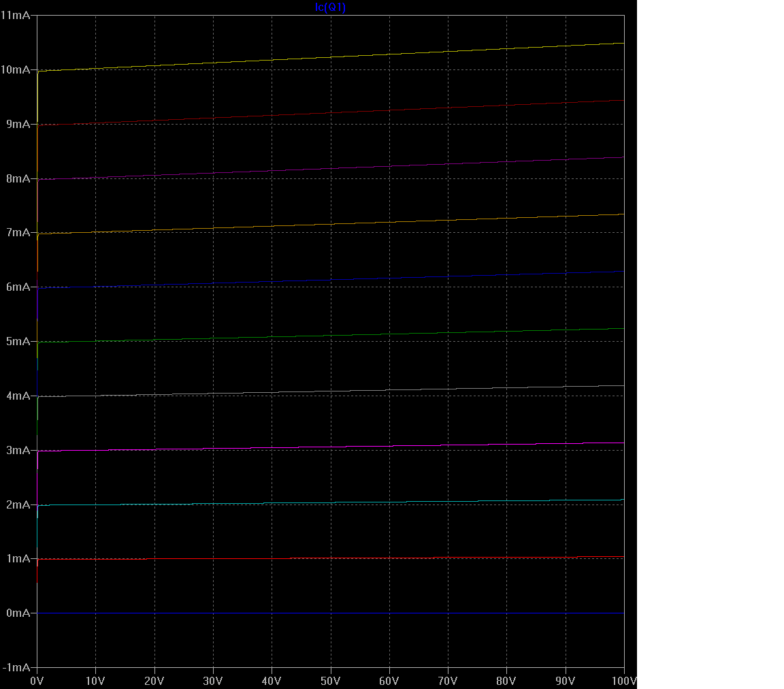
Task: Click the 9mA axis label
Action: pos(18,124)
